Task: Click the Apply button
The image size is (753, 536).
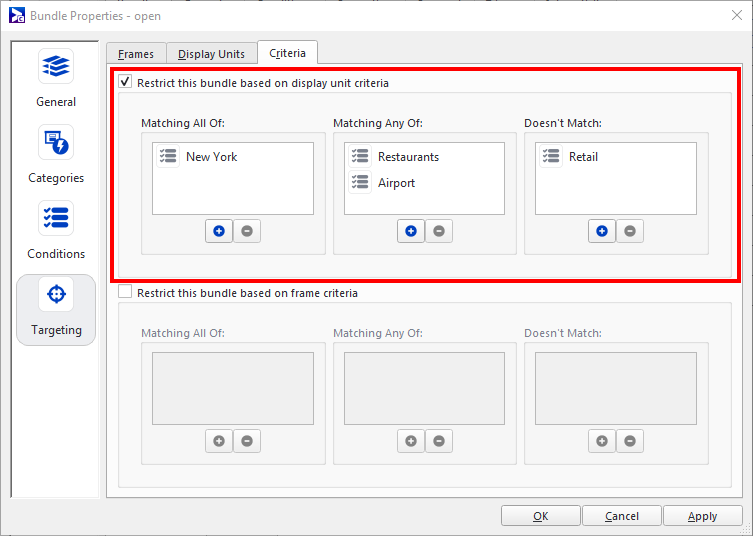Action: 702,516
